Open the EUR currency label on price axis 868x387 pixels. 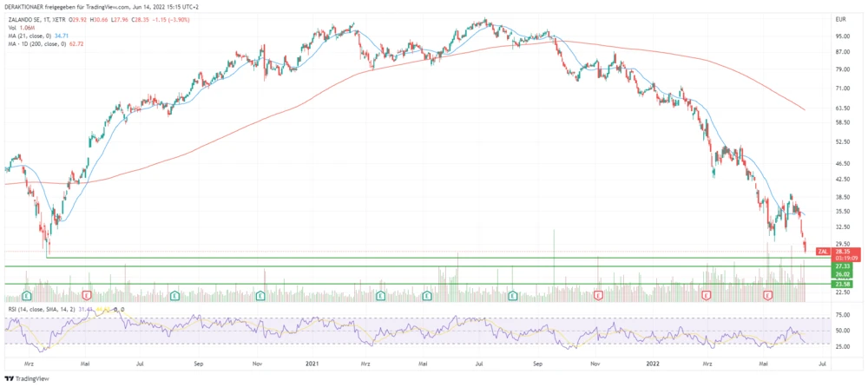pyautogui.click(x=840, y=19)
